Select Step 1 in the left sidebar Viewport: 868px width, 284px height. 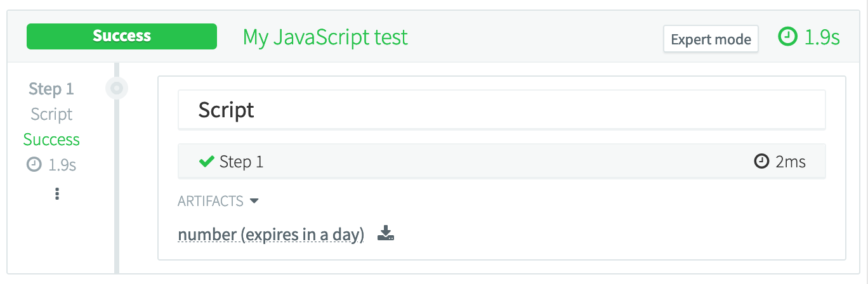pyautogui.click(x=51, y=89)
